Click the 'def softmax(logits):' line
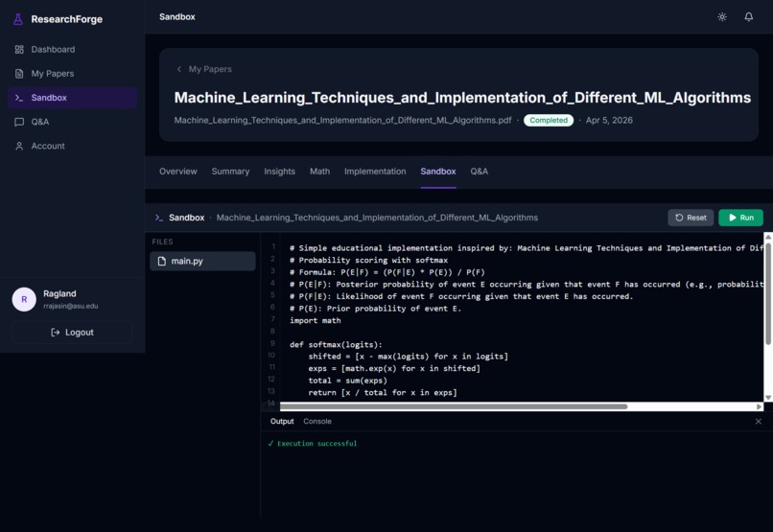The image size is (773, 532). point(336,345)
